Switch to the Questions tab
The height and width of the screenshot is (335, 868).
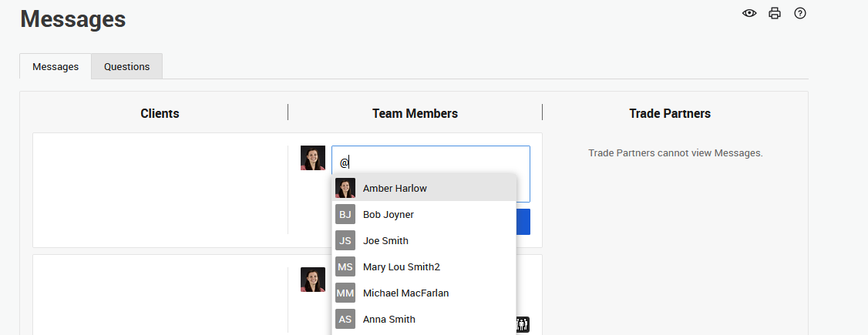[126, 66]
